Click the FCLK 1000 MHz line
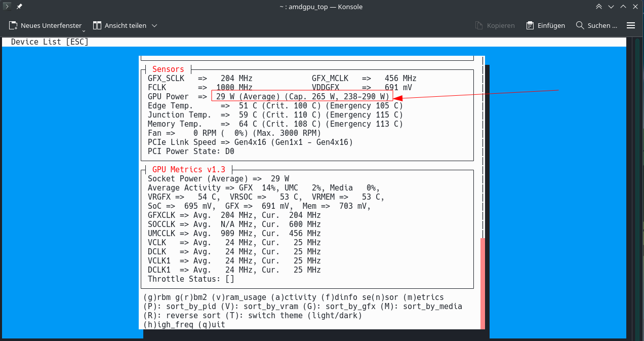This screenshot has height=341, width=644. click(200, 88)
